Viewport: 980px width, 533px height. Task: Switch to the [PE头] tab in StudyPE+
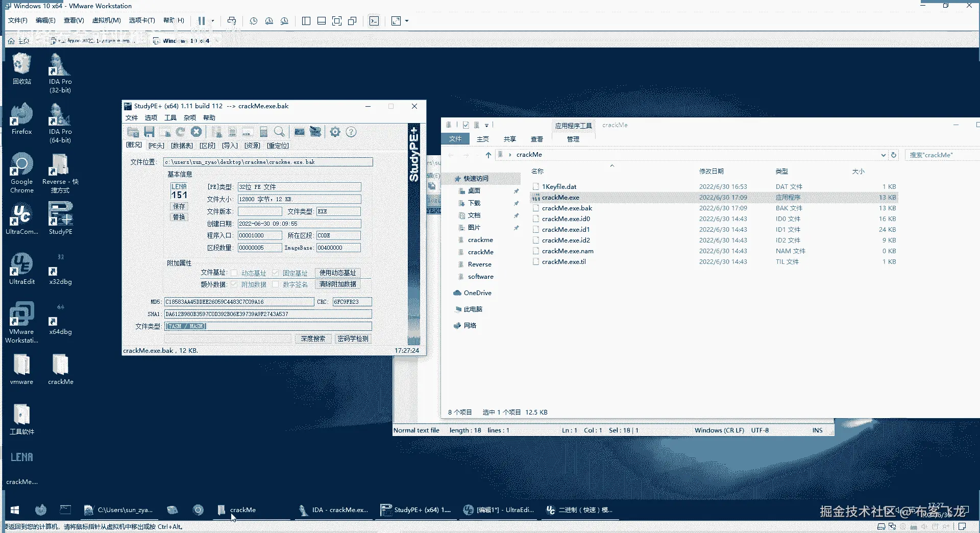156,146
